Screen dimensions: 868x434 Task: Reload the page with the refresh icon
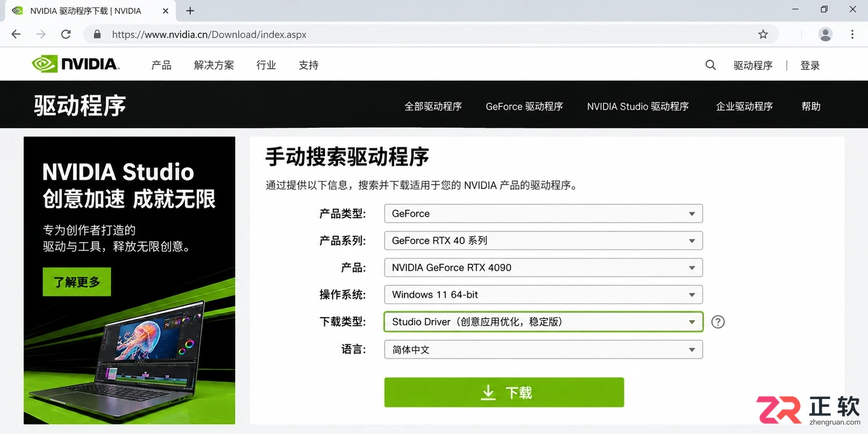click(x=66, y=34)
